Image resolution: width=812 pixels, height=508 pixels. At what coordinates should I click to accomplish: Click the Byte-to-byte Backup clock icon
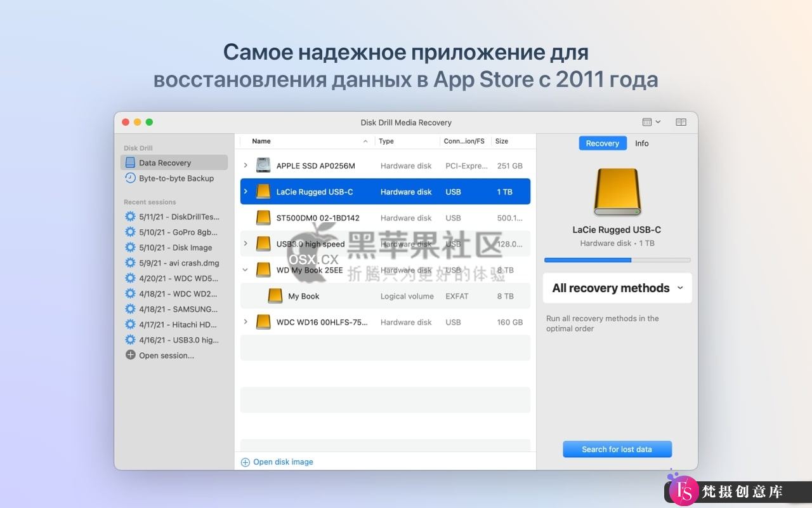[130, 178]
